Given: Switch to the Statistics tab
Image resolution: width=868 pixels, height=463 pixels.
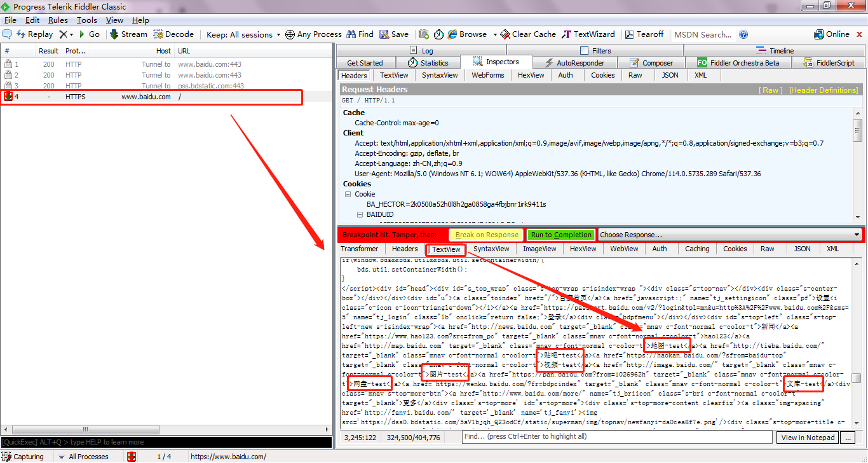Looking at the screenshot, I should 428,63.
